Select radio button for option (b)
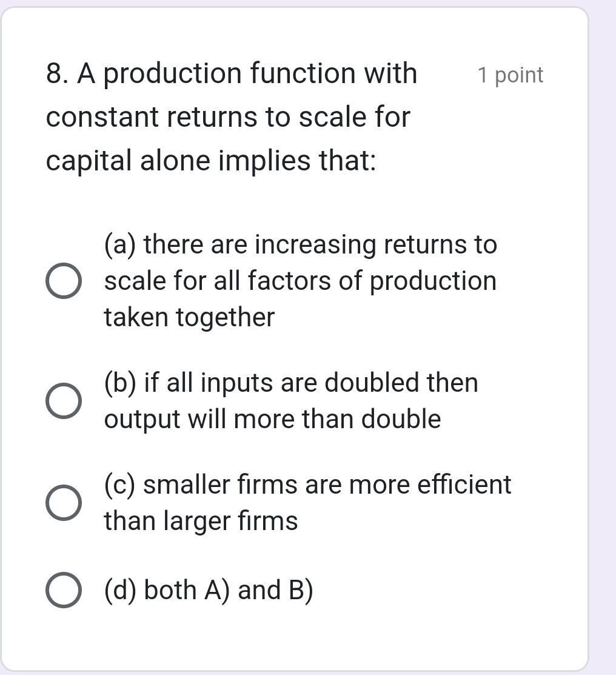The image size is (616, 675). [62, 400]
